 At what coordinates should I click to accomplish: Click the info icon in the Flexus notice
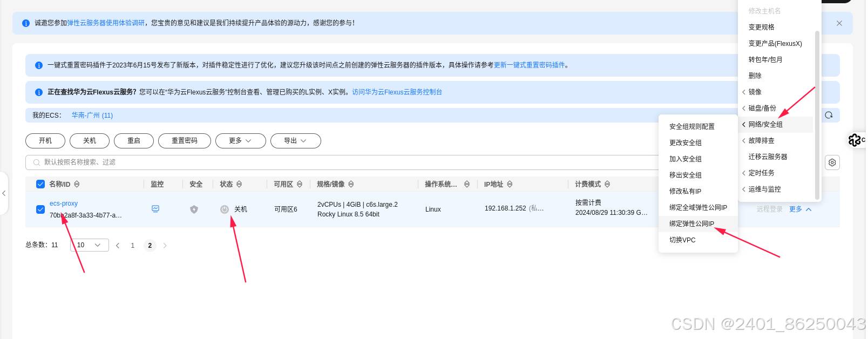tap(39, 92)
